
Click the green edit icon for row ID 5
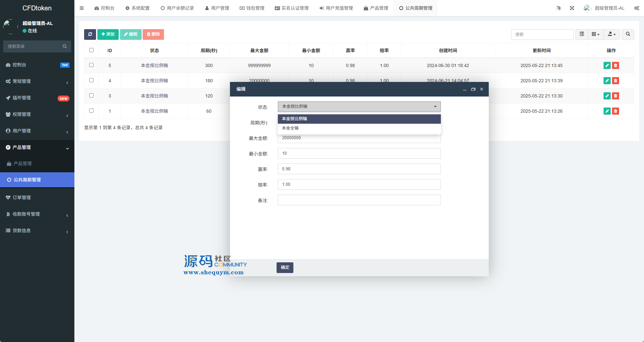[x=607, y=65]
